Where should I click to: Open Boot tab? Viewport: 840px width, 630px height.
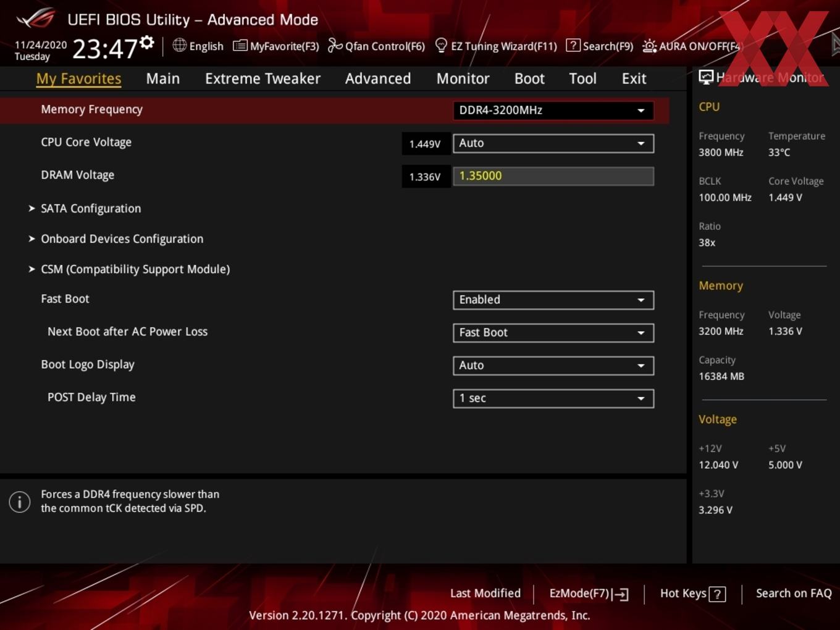point(529,78)
